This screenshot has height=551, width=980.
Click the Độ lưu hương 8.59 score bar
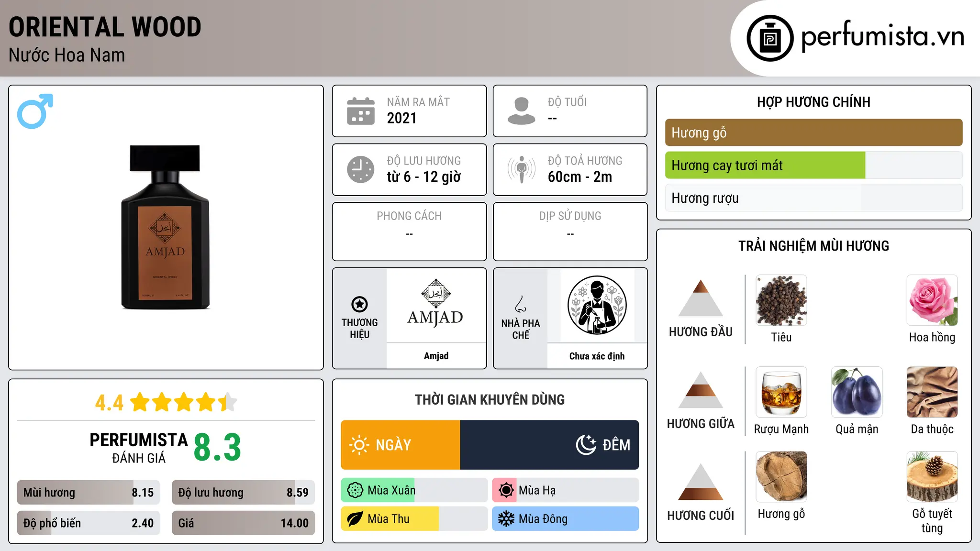[x=243, y=493]
